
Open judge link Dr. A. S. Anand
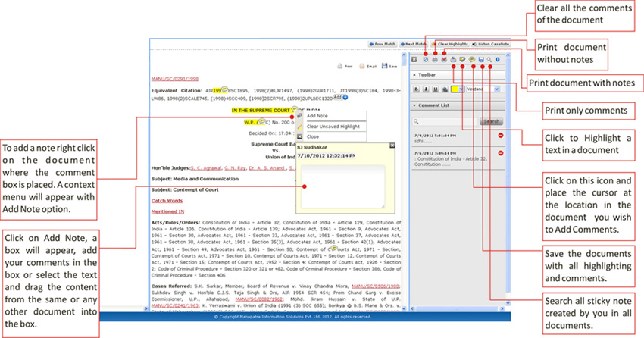267,168
